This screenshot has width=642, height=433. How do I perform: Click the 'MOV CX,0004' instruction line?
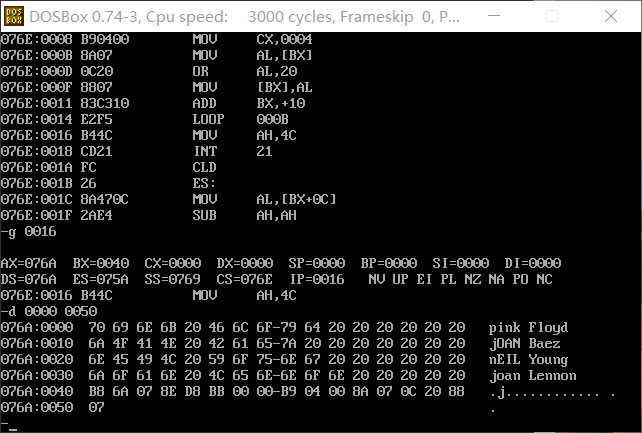156,39
